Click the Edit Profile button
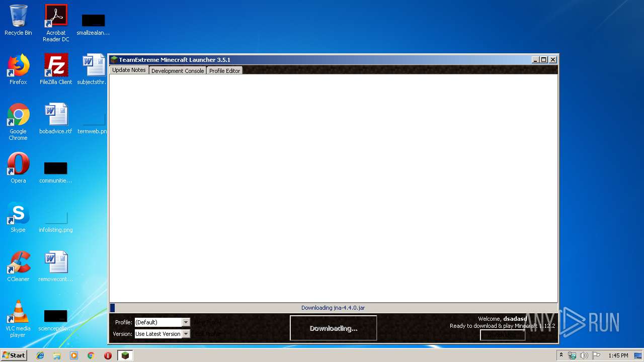Image resolution: width=644 pixels, height=362 pixels. pos(207,334)
